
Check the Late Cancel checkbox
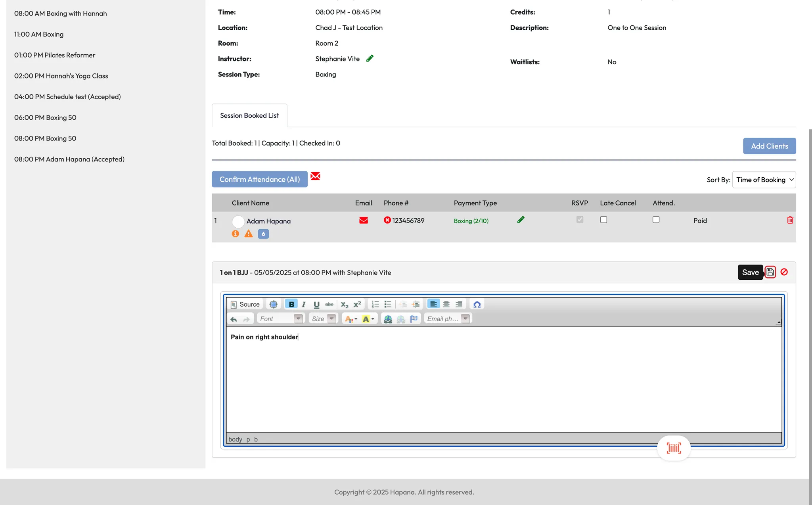[x=603, y=220]
